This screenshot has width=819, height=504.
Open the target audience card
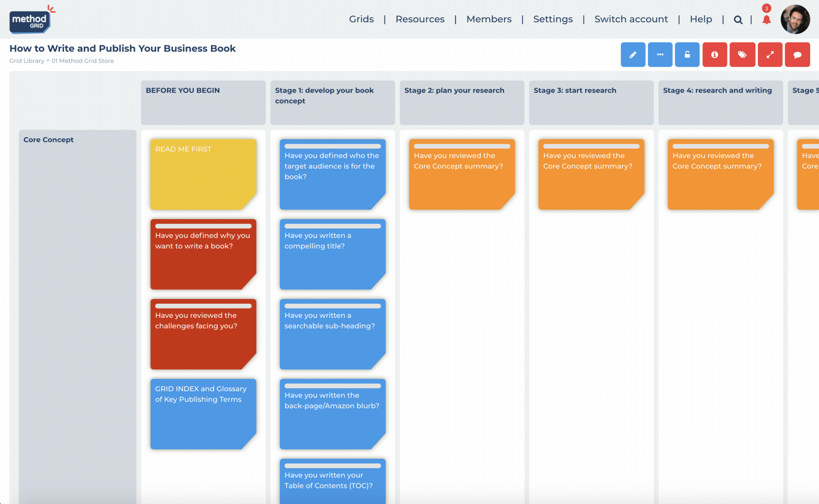[x=332, y=174]
